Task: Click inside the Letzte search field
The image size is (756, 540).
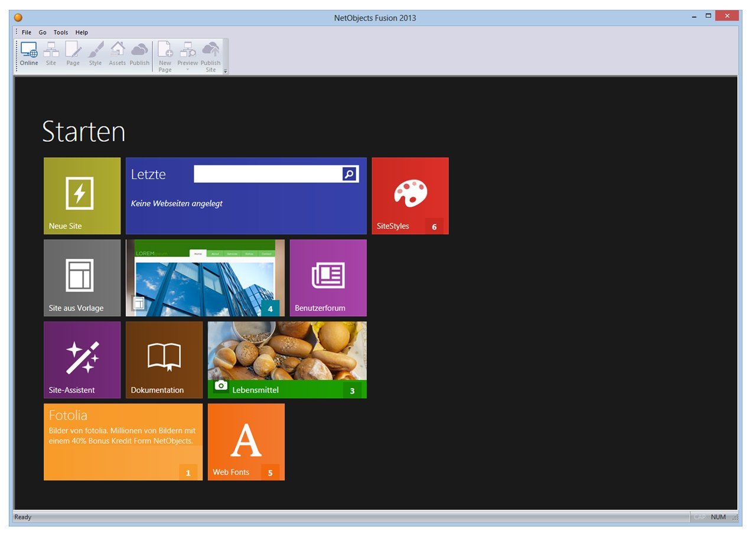Action: [268, 174]
